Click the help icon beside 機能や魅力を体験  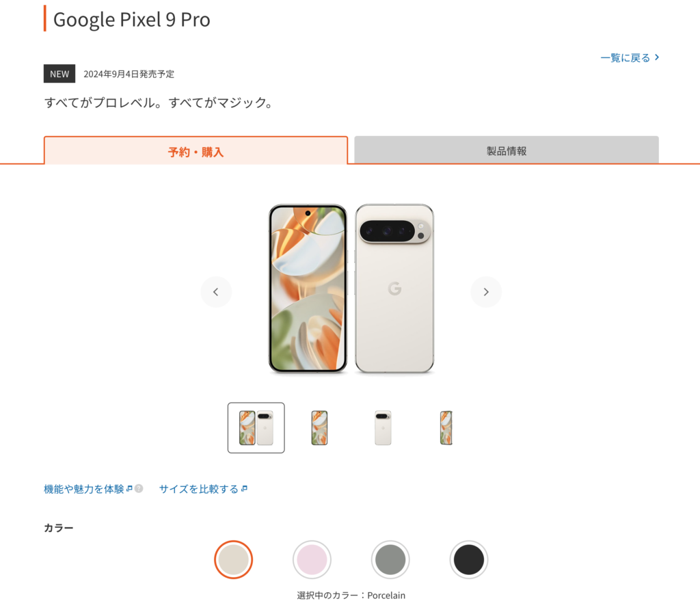pos(139,489)
